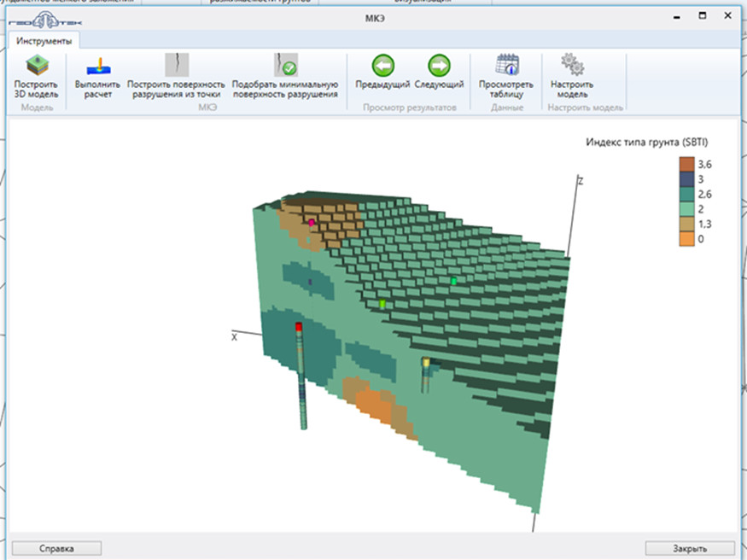Click Построить поверхность разрушения из точки icon

click(176, 66)
